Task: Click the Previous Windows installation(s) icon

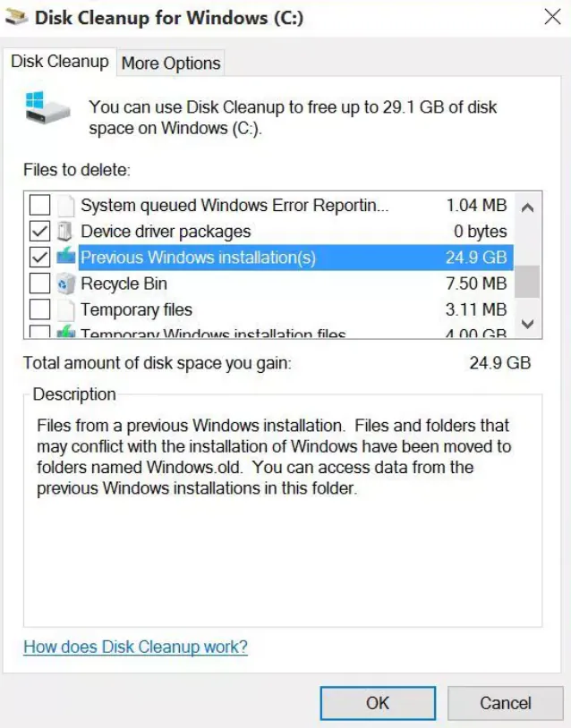Action: tap(66, 258)
